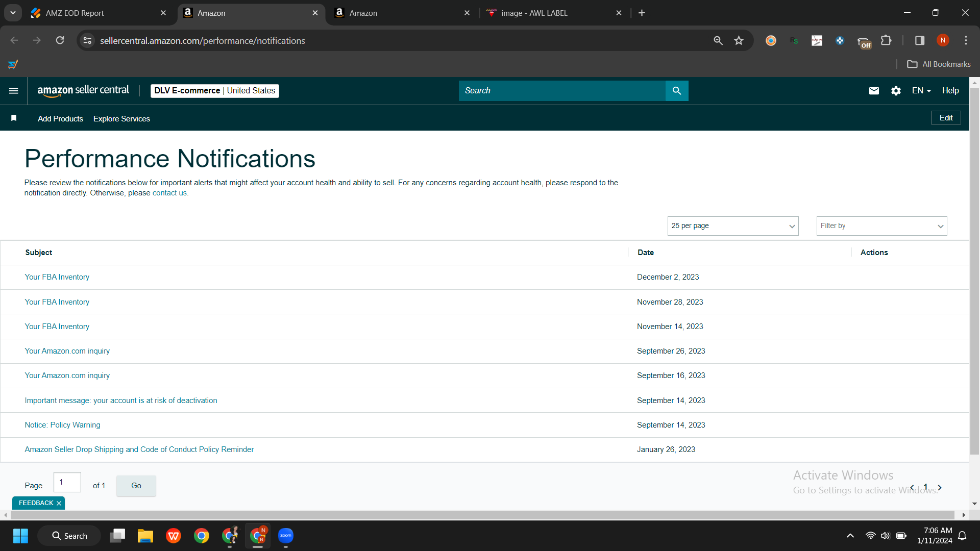Open the taskbar clock showing 7:06 AM
Screen dimensions: 980x551
point(934,536)
